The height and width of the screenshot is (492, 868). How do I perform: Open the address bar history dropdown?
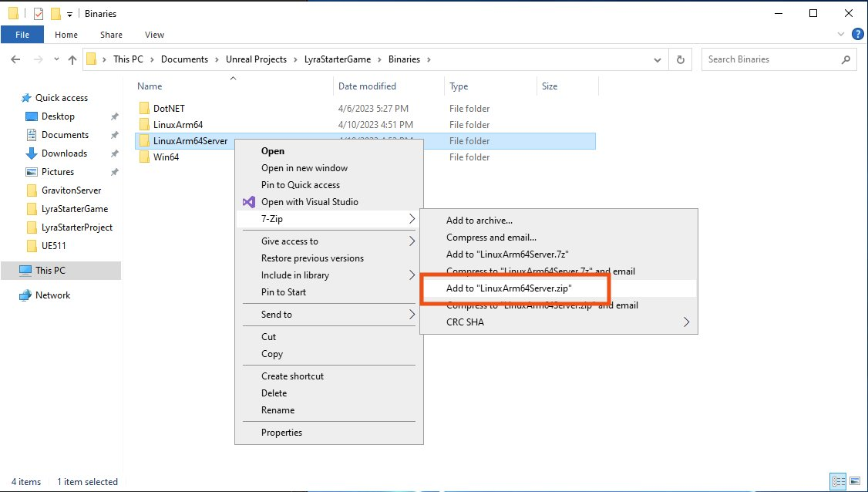click(657, 59)
